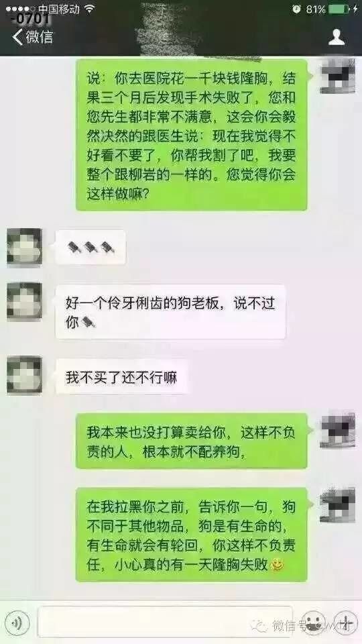This screenshot has height=644, width=362.
Task: Tap the Wi-Fi icon in status bar
Action: click(89, 9)
